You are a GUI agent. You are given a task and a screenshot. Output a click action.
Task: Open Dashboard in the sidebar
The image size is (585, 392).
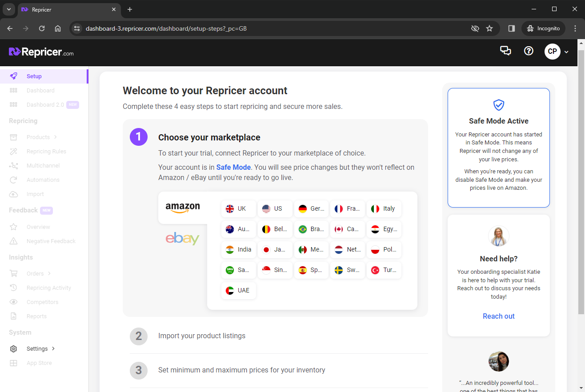(x=40, y=90)
